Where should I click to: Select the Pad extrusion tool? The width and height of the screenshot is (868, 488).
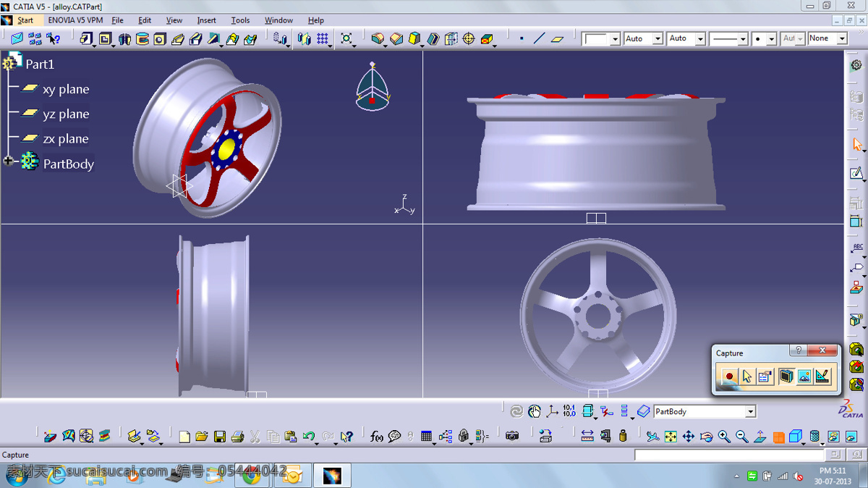click(87, 38)
